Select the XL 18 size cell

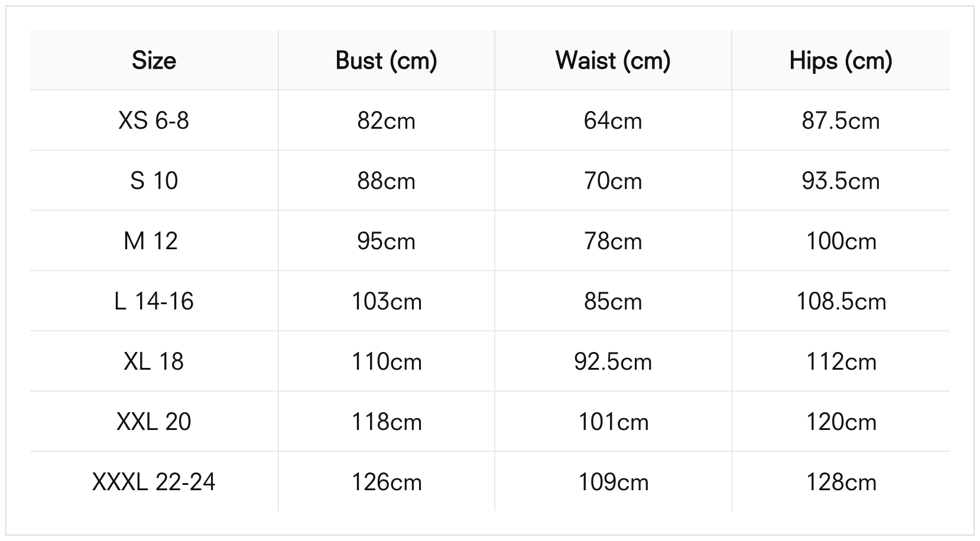pos(154,361)
